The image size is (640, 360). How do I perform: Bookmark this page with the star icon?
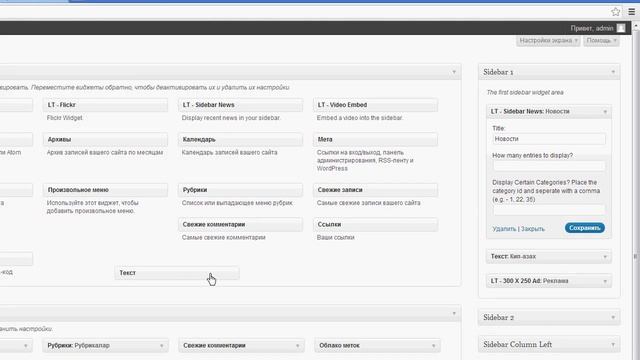tap(616, 12)
